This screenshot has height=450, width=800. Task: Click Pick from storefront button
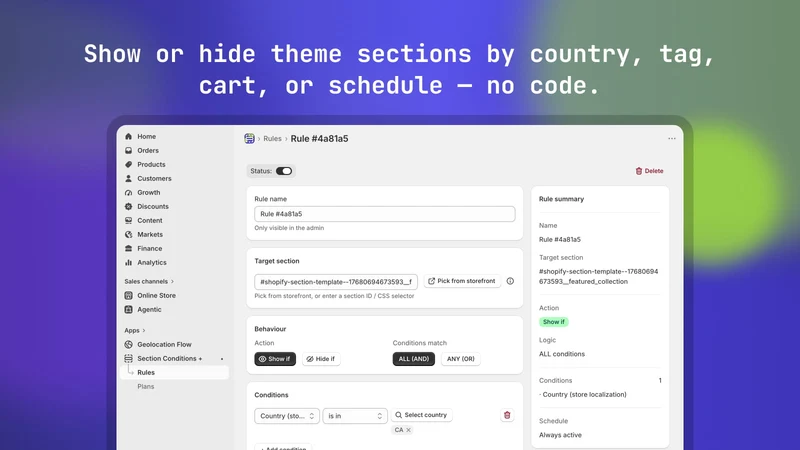pyautogui.click(x=462, y=281)
